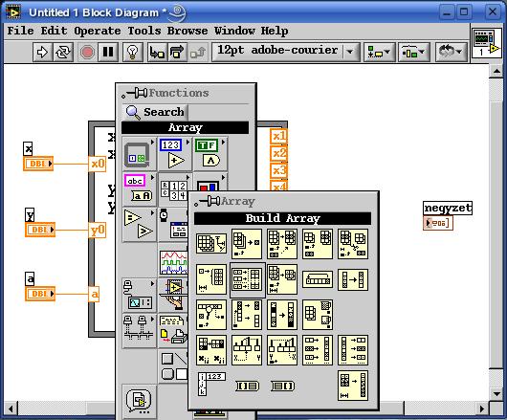Image resolution: width=507 pixels, height=420 pixels.
Task: Select the Initialize Array function
Action: (x=211, y=279)
